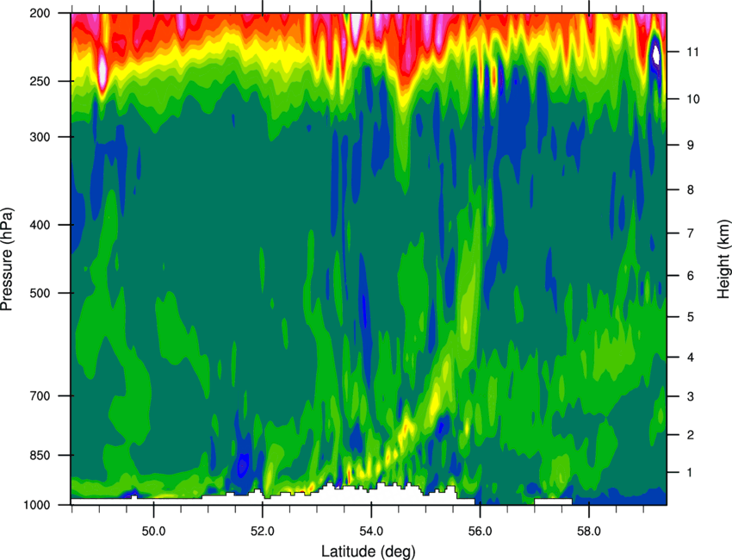Click the 11 km height label

pyautogui.click(x=693, y=52)
